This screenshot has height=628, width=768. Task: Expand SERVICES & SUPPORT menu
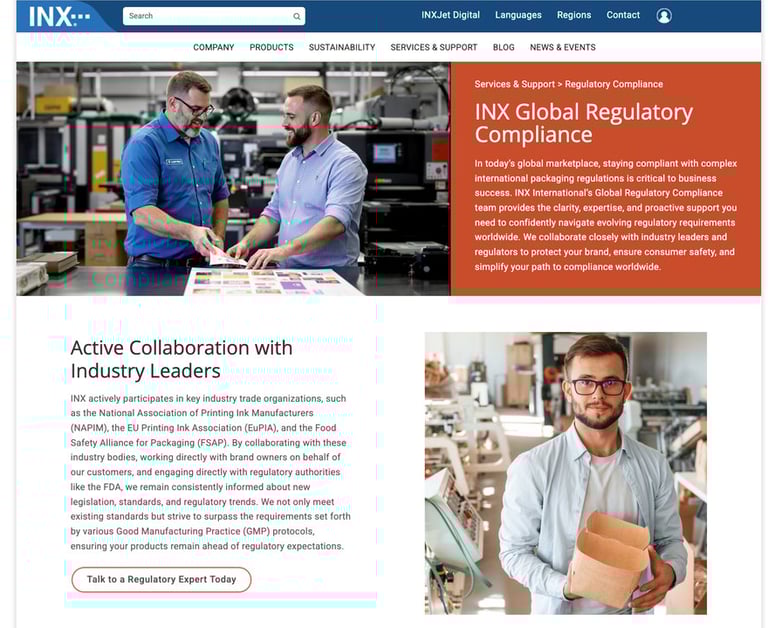pos(433,48)
